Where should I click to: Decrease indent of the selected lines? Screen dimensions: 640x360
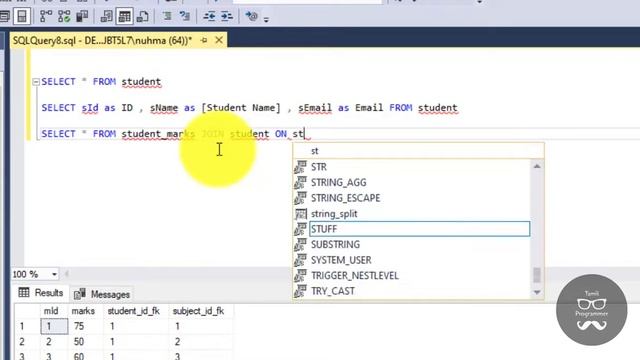(x=209, y=16)
